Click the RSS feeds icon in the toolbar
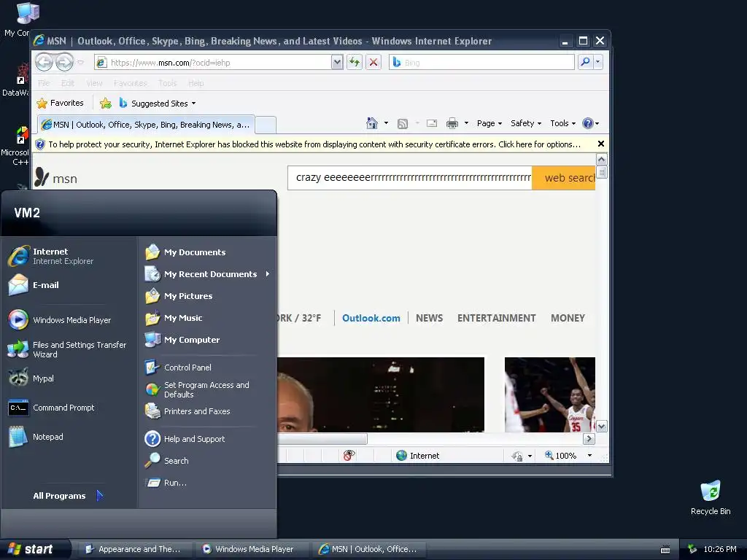Screen dimensions: 747x560 tap(403, 124)
